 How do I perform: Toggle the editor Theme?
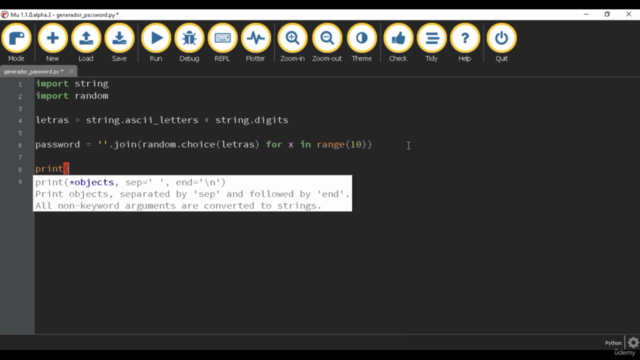(362, 42)
